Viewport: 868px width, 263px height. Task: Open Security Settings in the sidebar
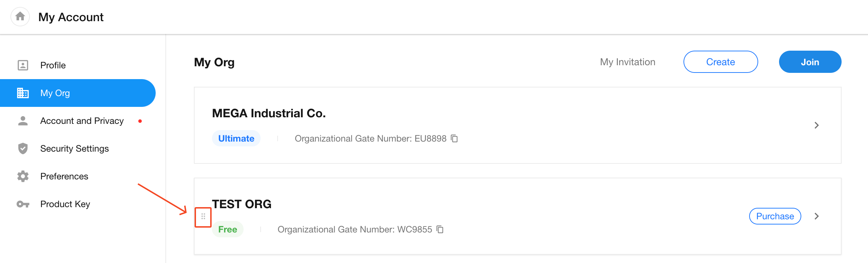[74, 149]
